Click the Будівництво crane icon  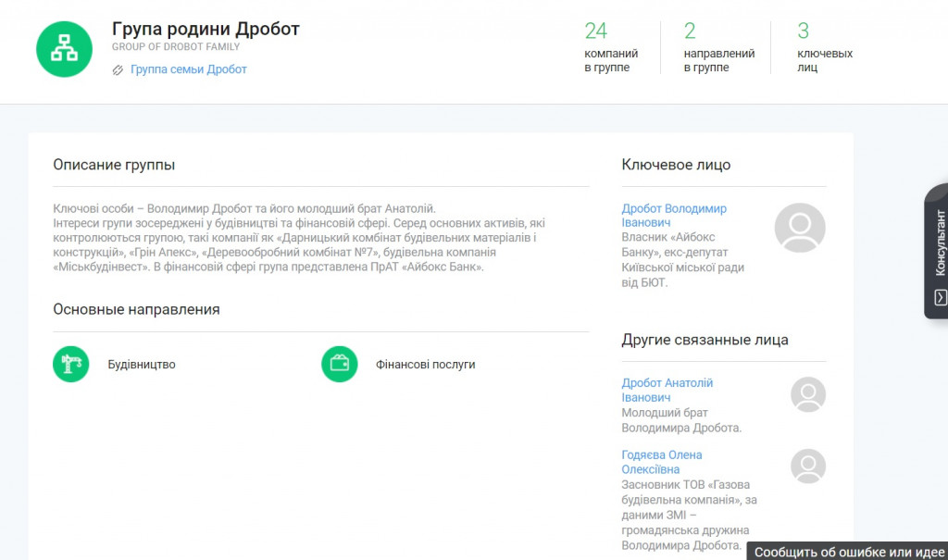pyautogui.click(x=70, y=364)
